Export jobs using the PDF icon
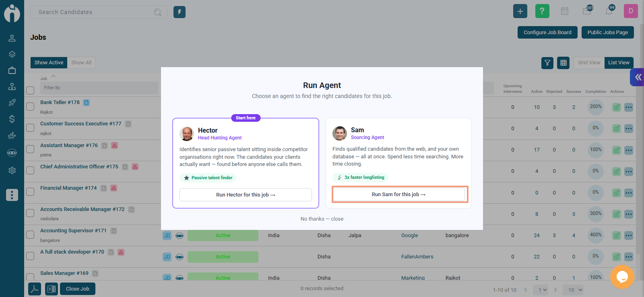The image size is (644, 297). point(35,289)
